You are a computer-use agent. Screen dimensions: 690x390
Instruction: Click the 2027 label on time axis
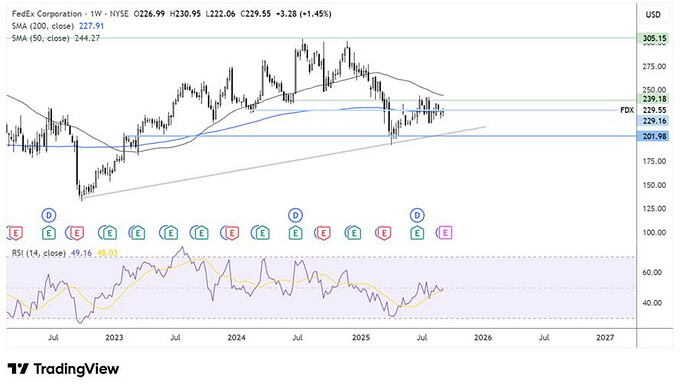pos(605,338)
